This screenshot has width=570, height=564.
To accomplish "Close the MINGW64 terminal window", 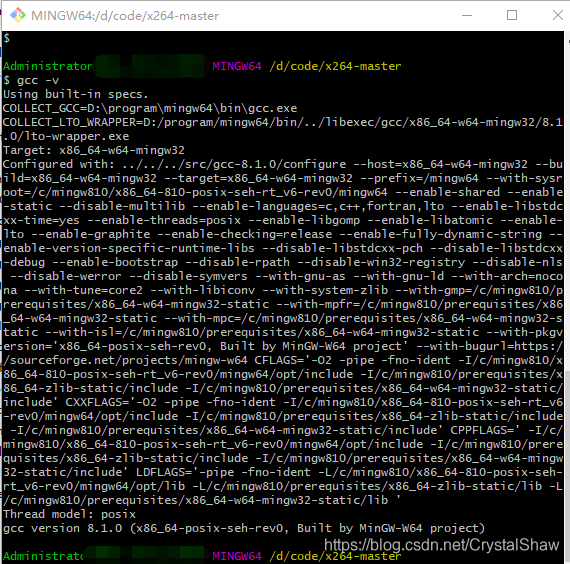I will coord(558,15).
